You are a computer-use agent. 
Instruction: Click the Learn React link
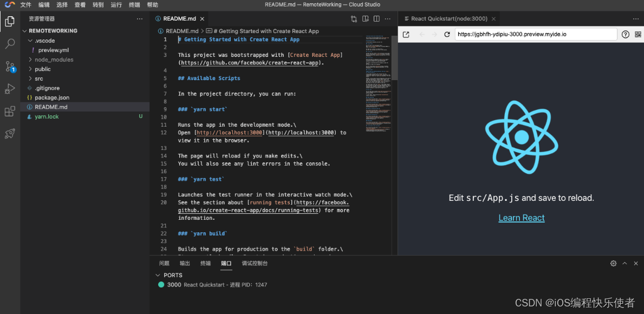pyautogui.click(x=521, y=218)
